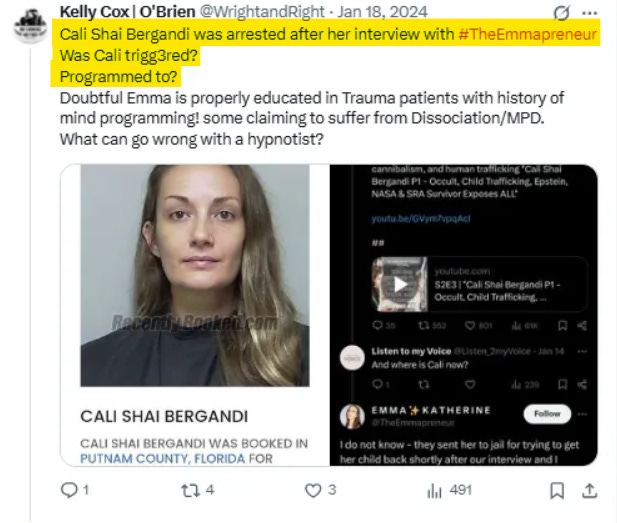Click the Jan 18, 2024 timestamp
Viewport: 617px width, 523px height.
pyautogui.click(x=382, y=12)
